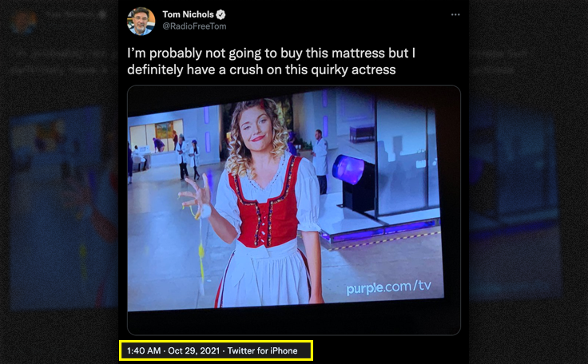The image size is (588, 364).
Task: Click the lab-coat man beside the machine
Action: [x=320, y=161]
